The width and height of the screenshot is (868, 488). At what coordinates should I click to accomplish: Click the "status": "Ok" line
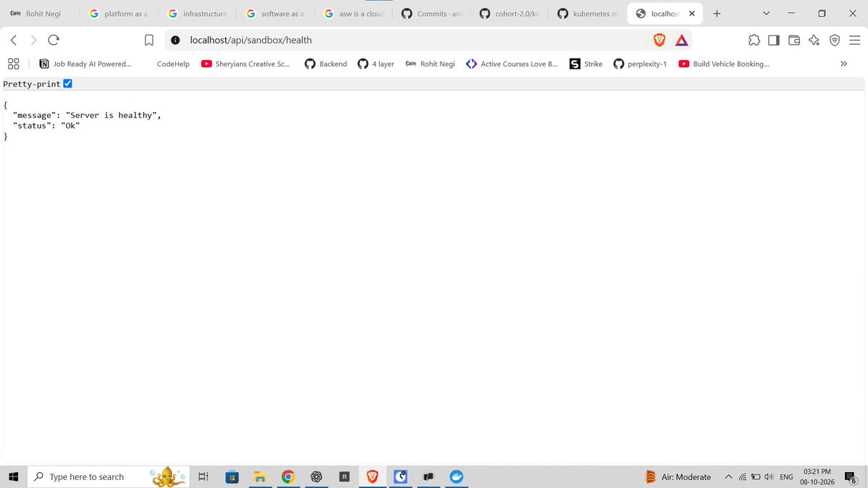click(46, 125)
